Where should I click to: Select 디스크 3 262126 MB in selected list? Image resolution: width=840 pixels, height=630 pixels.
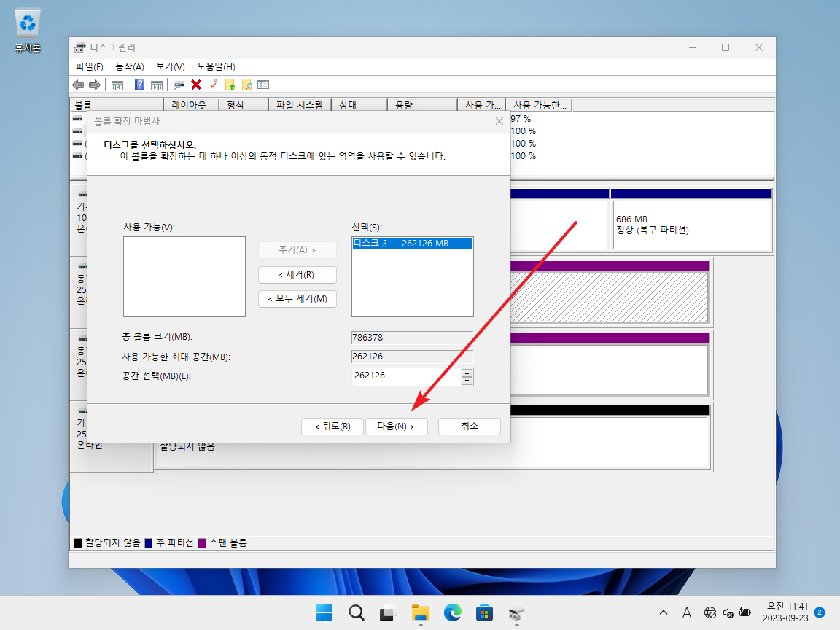click(x=413, y=244)
